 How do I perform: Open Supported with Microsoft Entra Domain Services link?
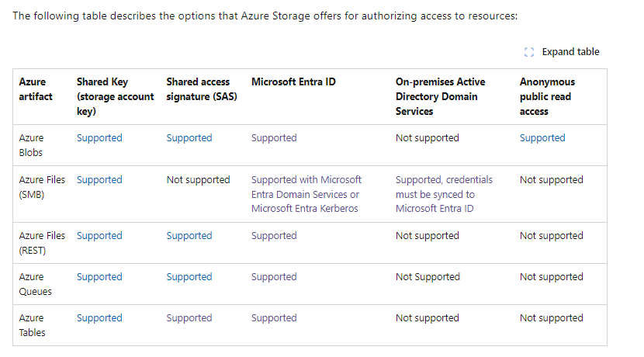click(306, 194)
